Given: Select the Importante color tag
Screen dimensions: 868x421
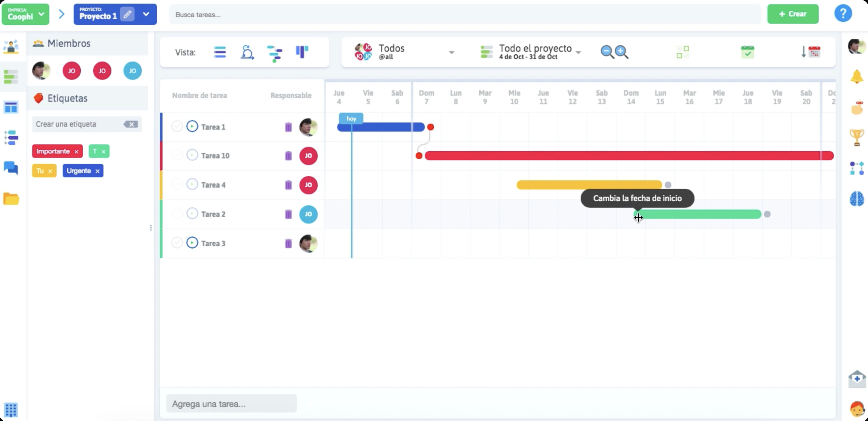Looking at the screenshot, I should click(53, 151).
